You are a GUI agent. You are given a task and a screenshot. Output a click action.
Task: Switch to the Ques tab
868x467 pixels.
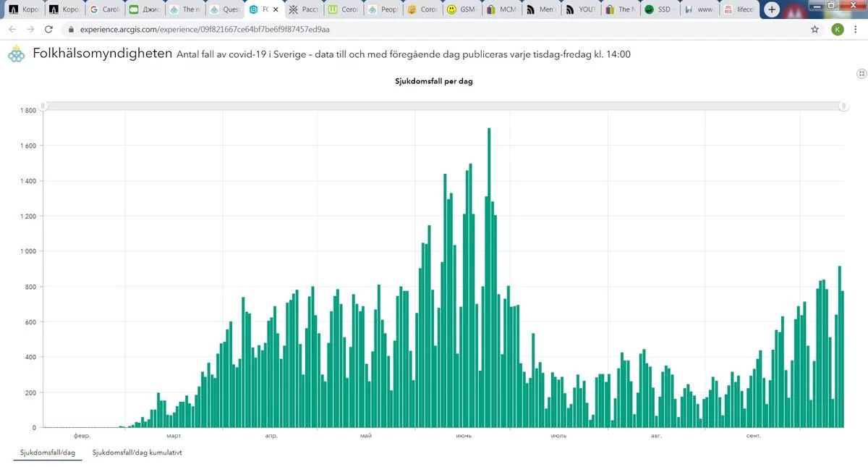pos(225,10)
